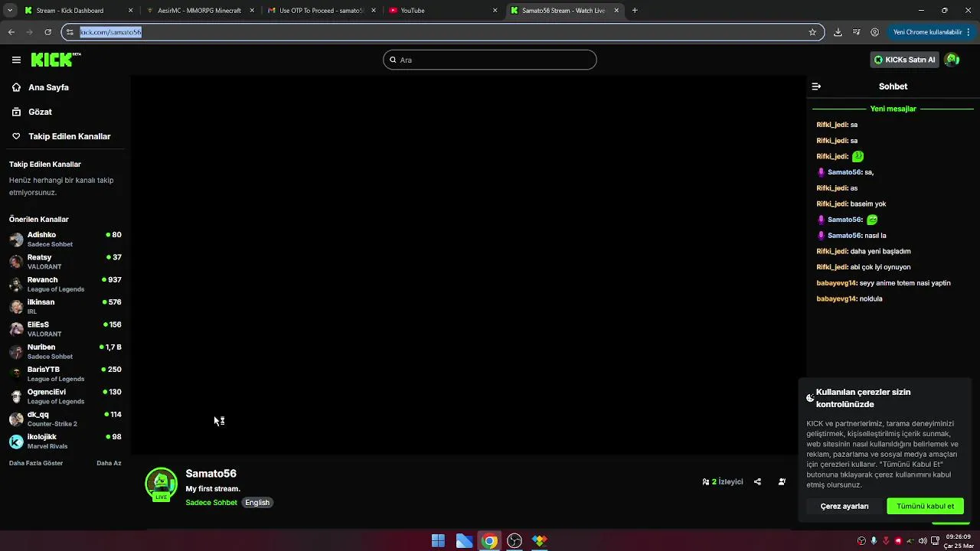Click rifki_jedi username on 'baseim yok' message
The height and width of the screenshot is (551, 980).
click(831, 204)
